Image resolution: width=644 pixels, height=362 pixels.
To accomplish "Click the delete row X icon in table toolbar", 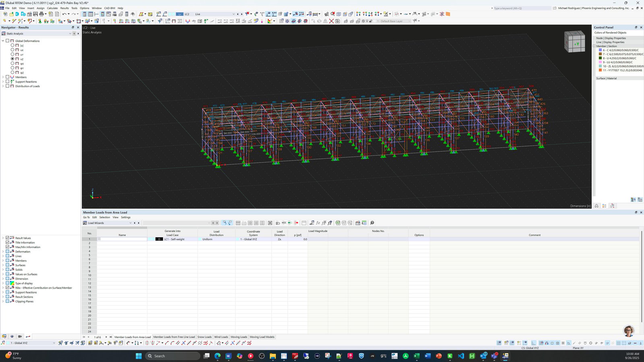I will [270, 223].
